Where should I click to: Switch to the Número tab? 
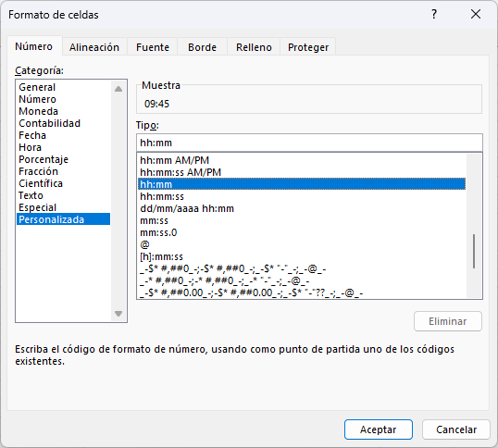click(x=34, y=46)
